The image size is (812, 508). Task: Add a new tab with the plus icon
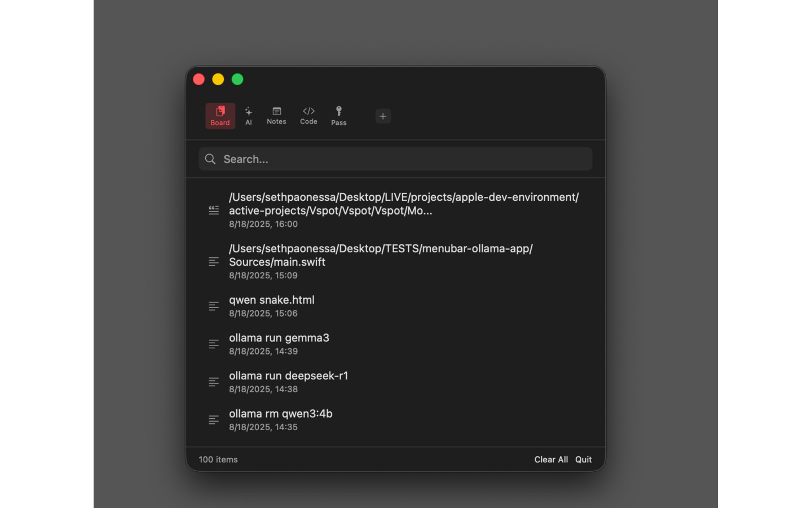point(383,116)
